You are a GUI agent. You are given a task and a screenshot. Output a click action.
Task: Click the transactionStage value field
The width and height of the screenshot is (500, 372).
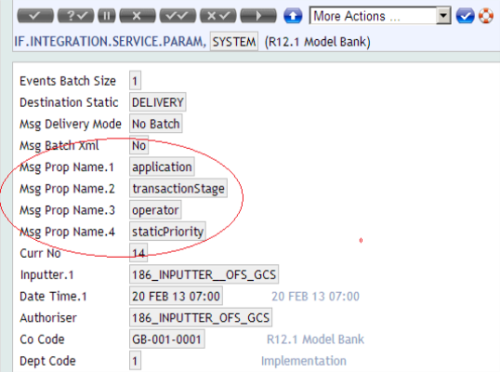click(178, 188)
